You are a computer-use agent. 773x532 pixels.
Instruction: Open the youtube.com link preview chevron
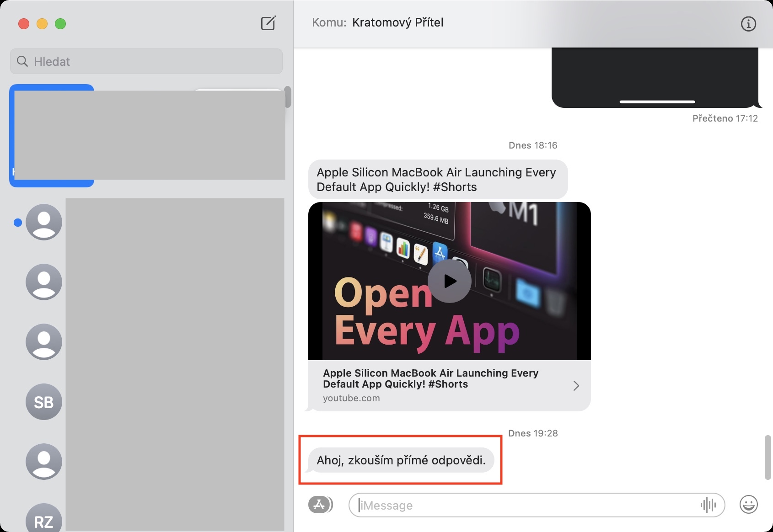576,386
